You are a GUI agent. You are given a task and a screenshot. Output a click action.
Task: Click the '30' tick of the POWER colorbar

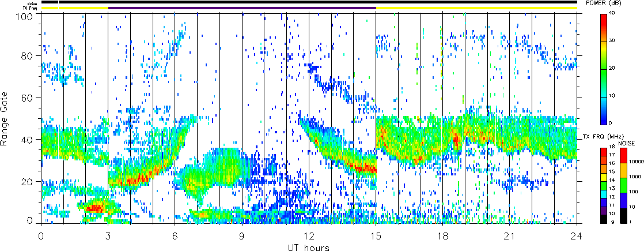(613, 41)
